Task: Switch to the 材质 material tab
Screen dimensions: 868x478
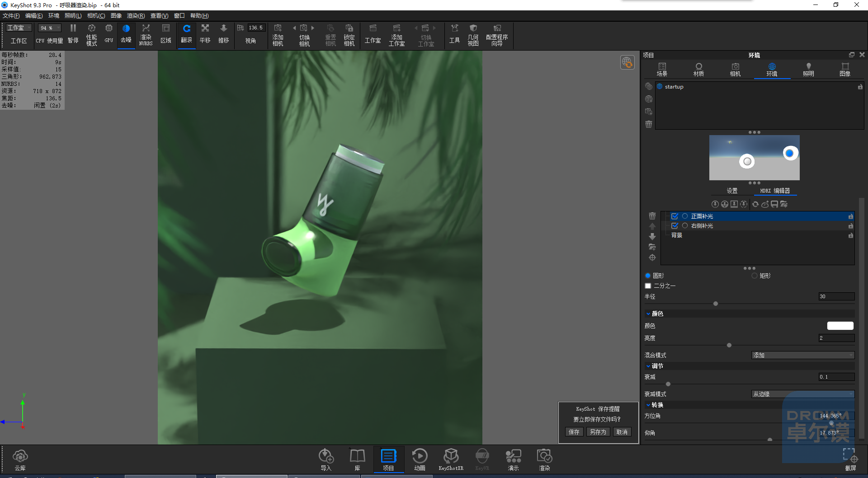Action: coord(698,70)
